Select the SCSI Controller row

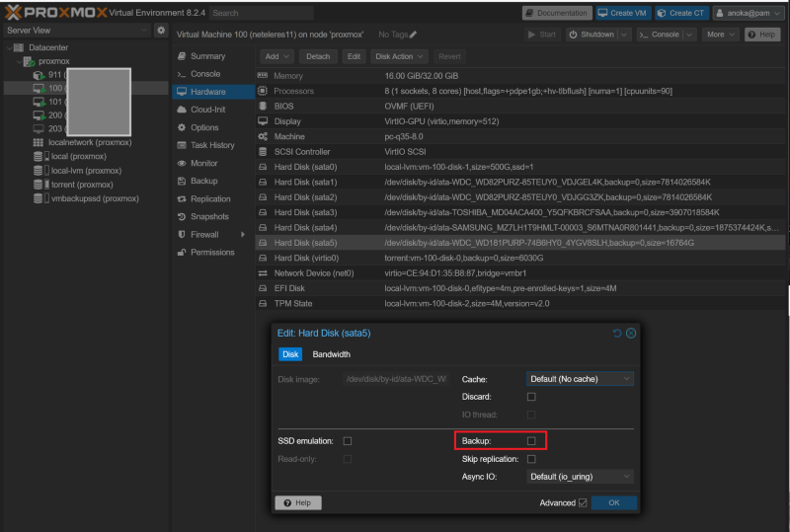pyautogui.click(x=522, y=152)
